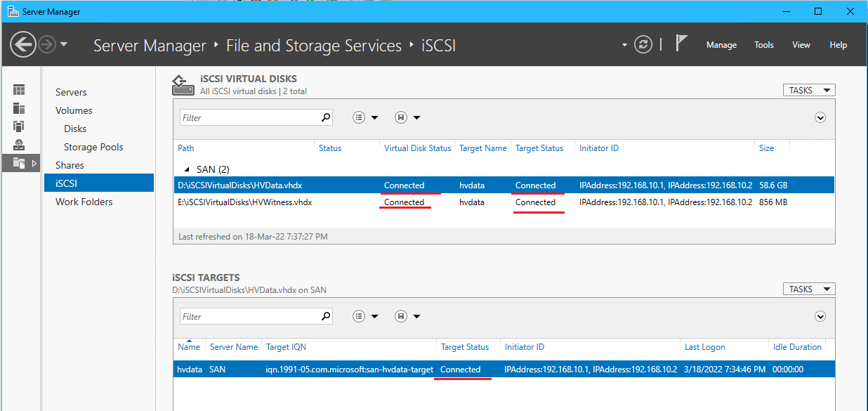The width and height of the screenshot is (868, 411).
Task: Refresh Server Manager with the refresh icon
Action: pyautogui.click(x=643, y=45)
